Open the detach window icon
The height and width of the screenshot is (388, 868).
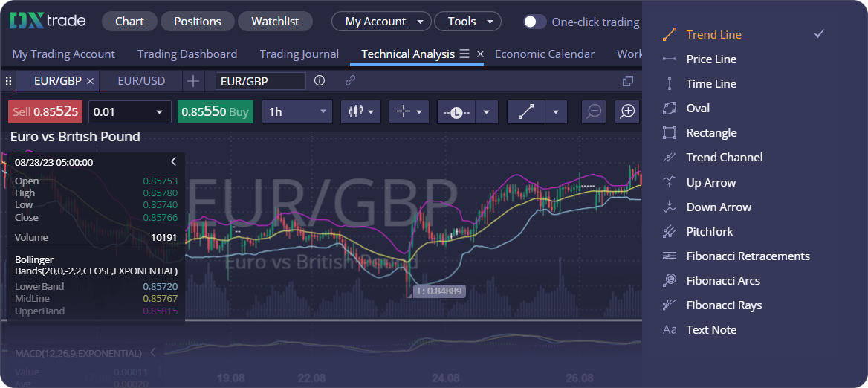628,80
